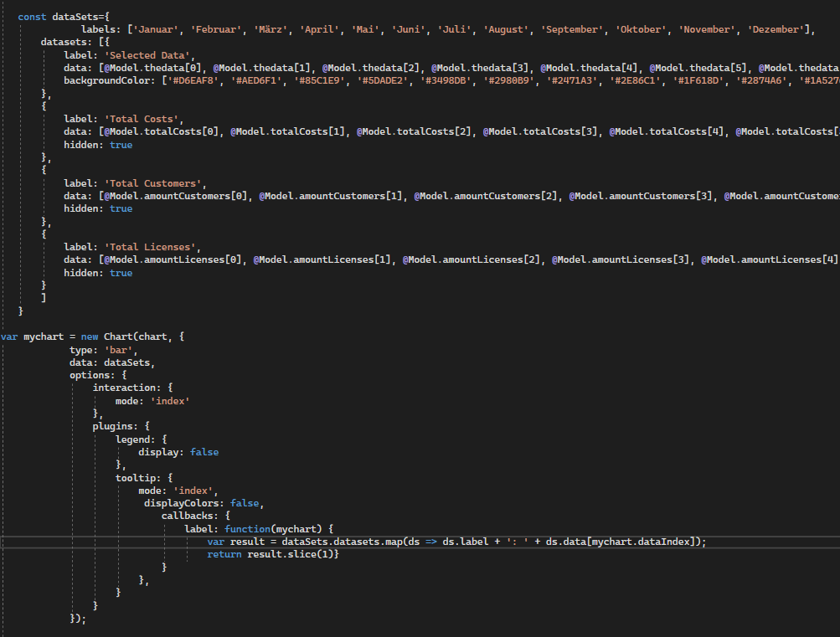The width and height of the screenshot is (840, 637).
Task: Click dataSets.datasets.map call
Action: click(342, 542)
